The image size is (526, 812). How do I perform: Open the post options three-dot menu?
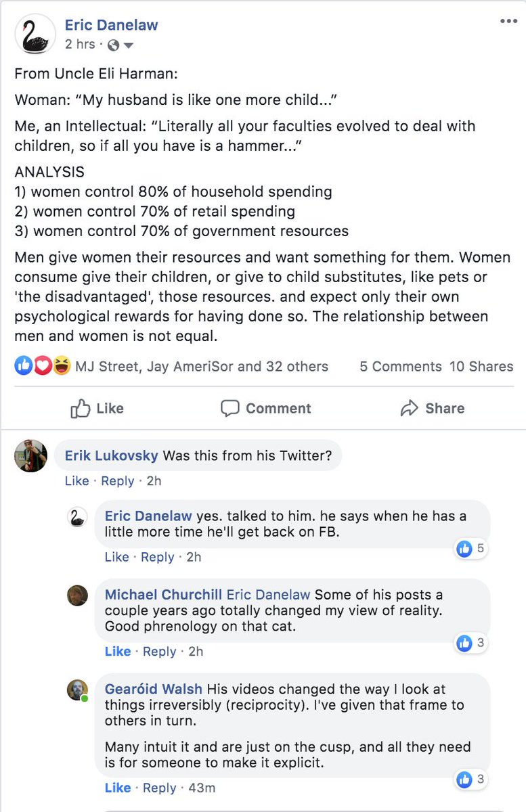[x=508, y=22]
